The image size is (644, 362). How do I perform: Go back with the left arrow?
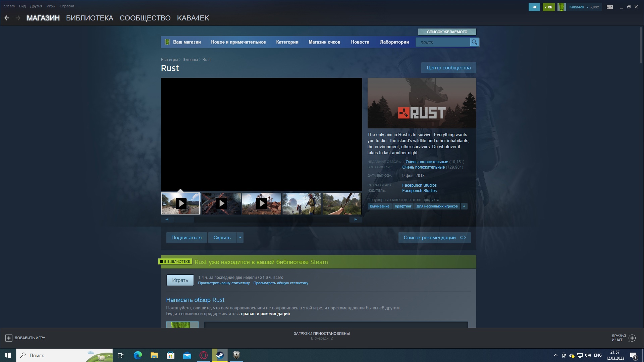[x=7, y=18]
